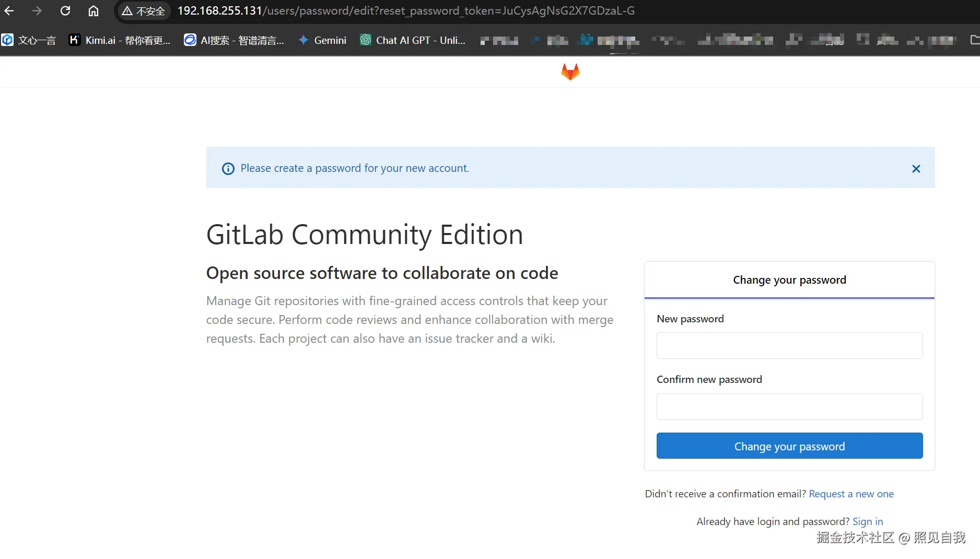
Task: Click the GitLab fox logo
Action: (x=570, y=72)
